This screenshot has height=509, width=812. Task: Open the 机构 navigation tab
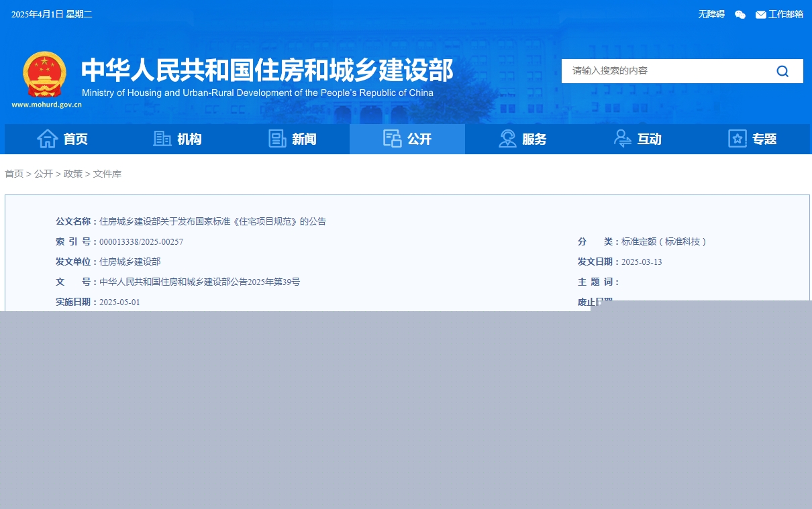(177, 139)
